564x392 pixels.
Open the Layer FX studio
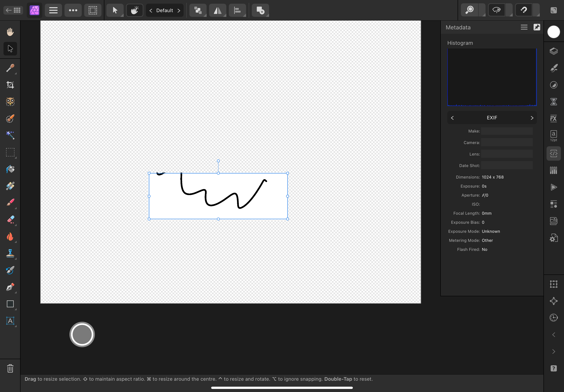[554, 118]
